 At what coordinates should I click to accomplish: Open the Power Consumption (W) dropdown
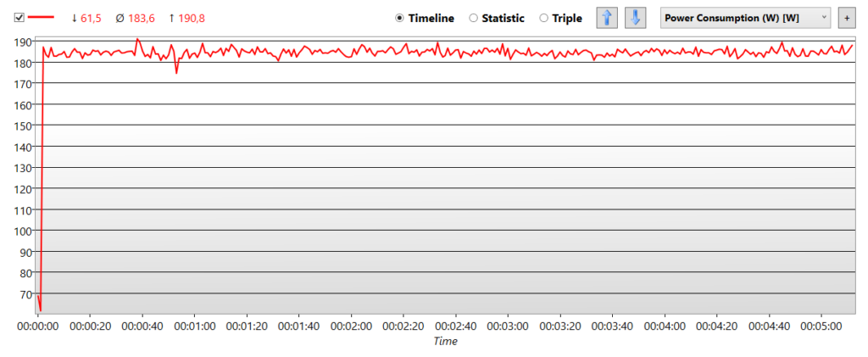746,18
